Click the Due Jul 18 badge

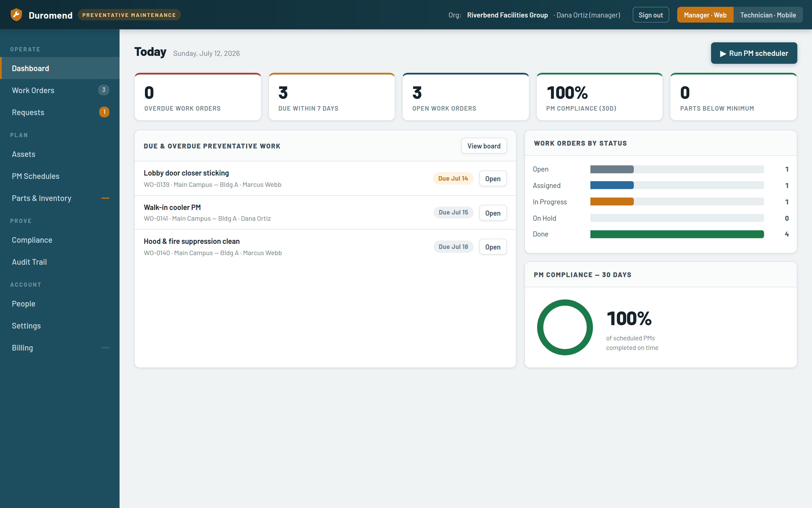pos(453,247)
